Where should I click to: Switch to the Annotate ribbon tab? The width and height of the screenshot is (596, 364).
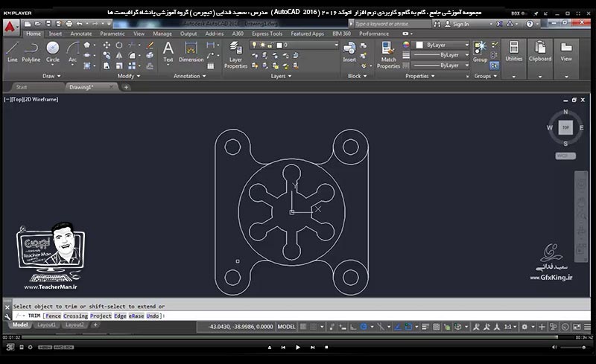point(80,33)
